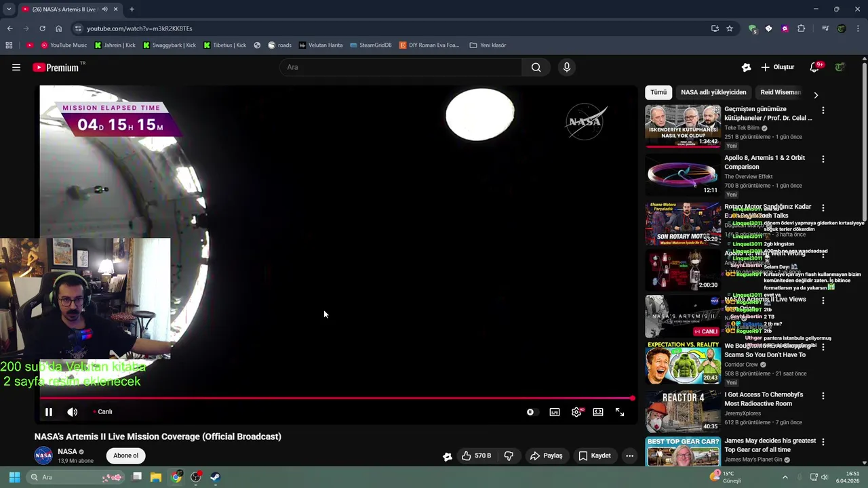Like the video with 570 B likes

pos(476,455)
